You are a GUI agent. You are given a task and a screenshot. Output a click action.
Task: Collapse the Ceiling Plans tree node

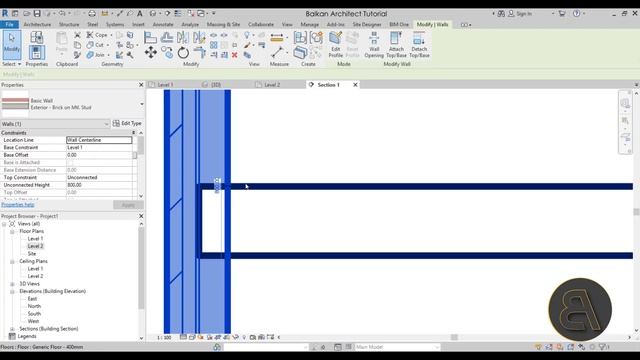coord(12,261)
